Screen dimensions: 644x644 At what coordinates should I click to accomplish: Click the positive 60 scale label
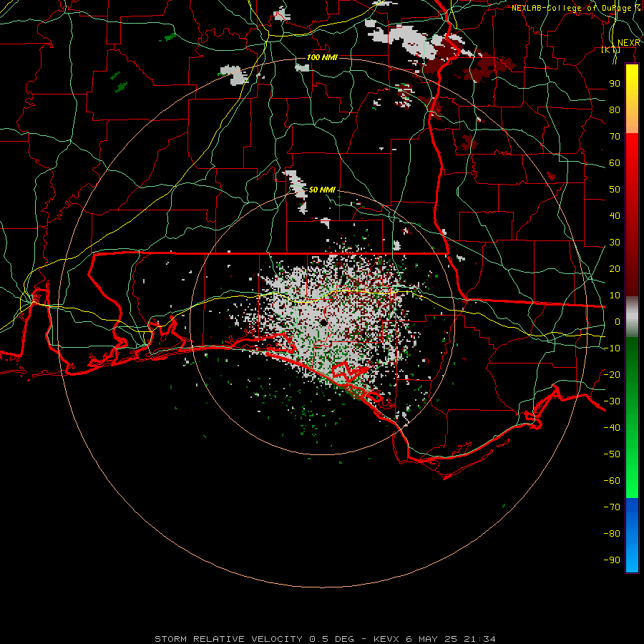pyautogui.click(x=615, y=163)
